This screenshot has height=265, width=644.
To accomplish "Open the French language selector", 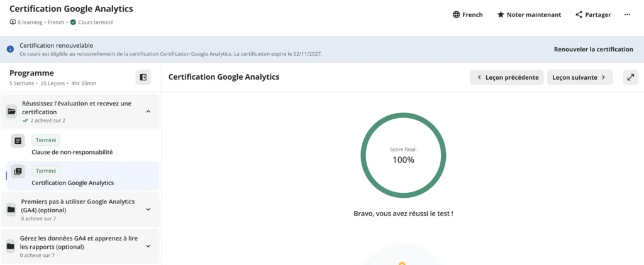I will pos(468,15).
